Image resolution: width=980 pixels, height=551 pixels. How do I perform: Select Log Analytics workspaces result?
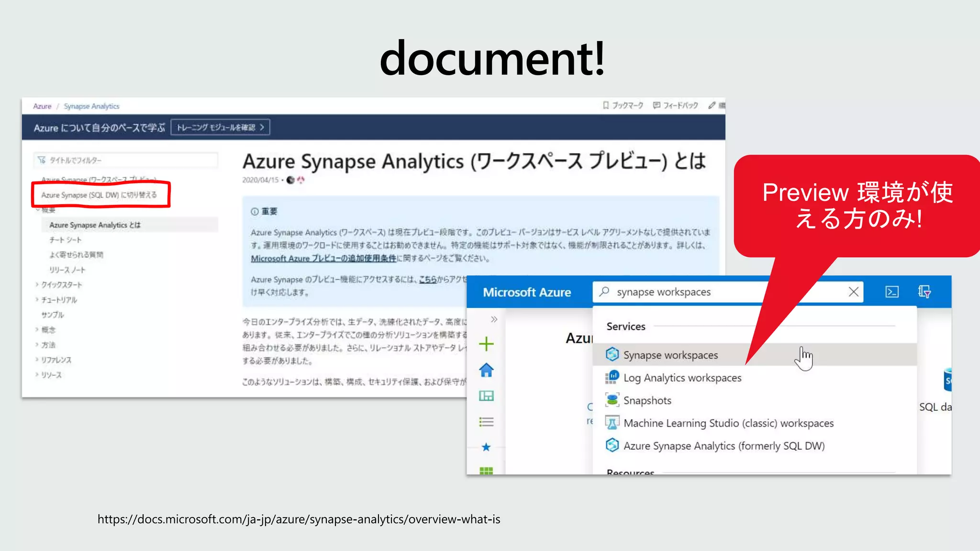pyautogui.click(x=682, y=378)
